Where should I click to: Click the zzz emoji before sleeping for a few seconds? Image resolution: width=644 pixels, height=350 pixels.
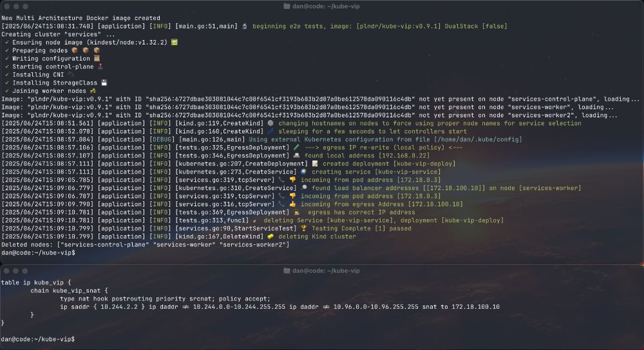[270, 131]
